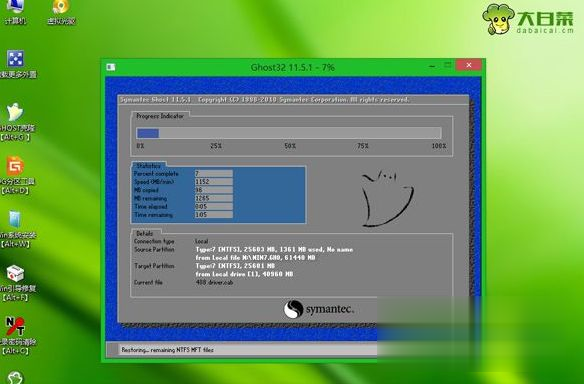Image resolution: width=584 pixels, height=384 pixels.
Task: Click the Speed (MB/min) value field
Action: (x=214, y=182)
